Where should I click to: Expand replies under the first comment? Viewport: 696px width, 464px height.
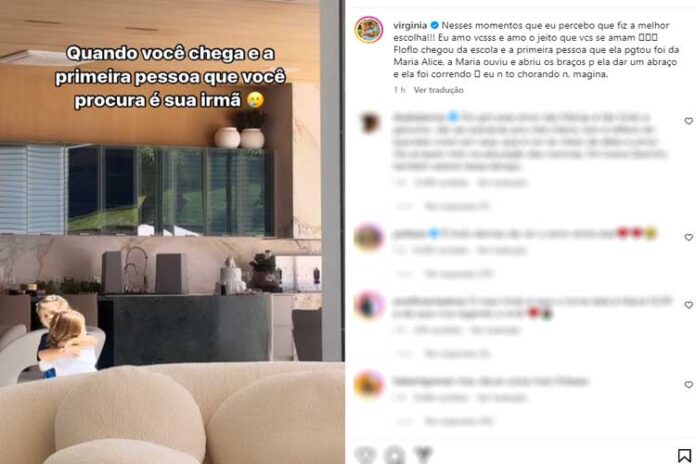pyautogui.click(x=457, y=206)
